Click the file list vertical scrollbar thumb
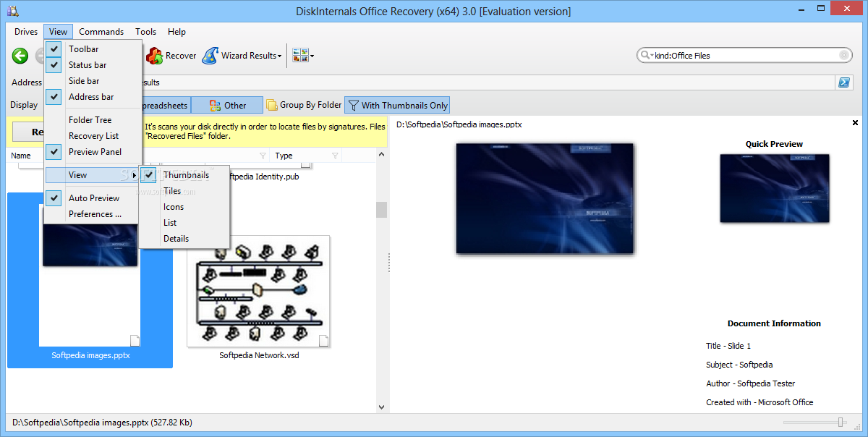Viewport: 868px width, 437px height. tap(381, 210)
